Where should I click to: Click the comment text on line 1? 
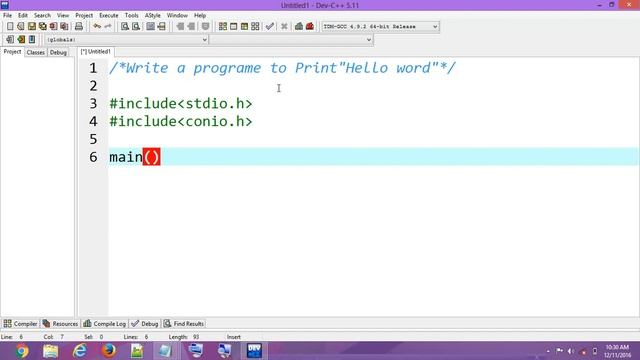click(282, 68)
